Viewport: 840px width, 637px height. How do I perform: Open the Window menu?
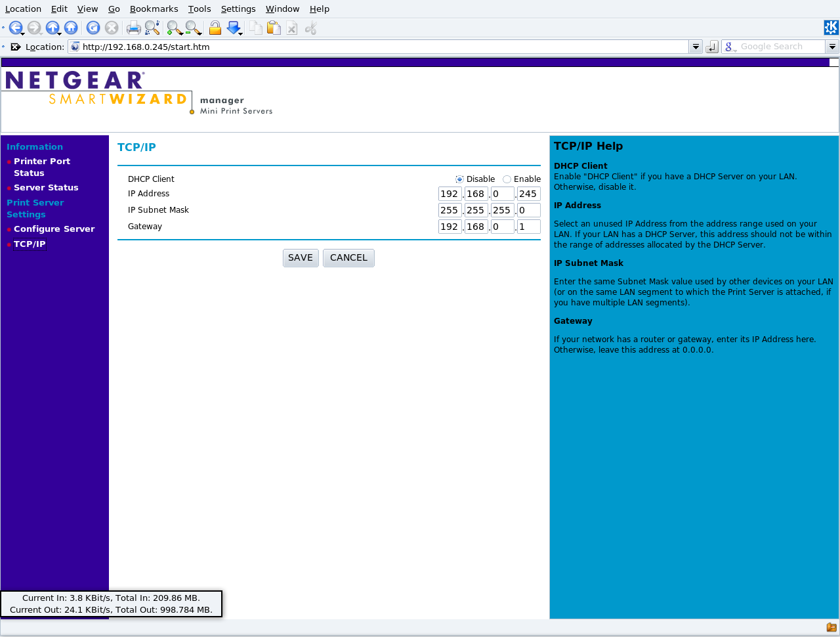pos(282,9)
